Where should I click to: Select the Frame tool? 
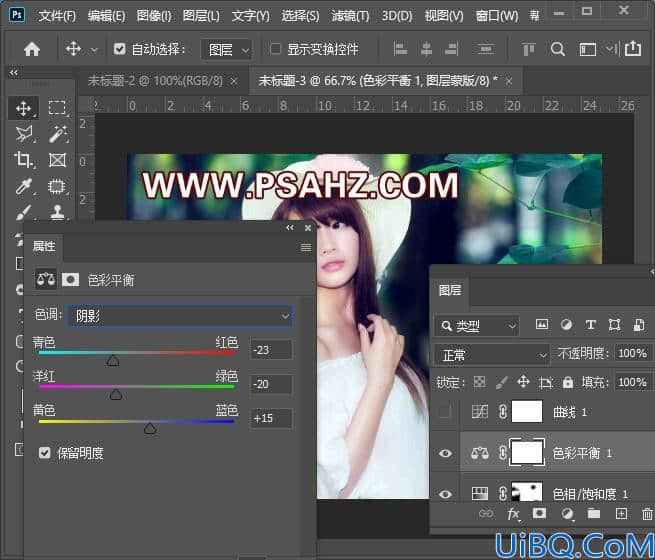(57, 160)
